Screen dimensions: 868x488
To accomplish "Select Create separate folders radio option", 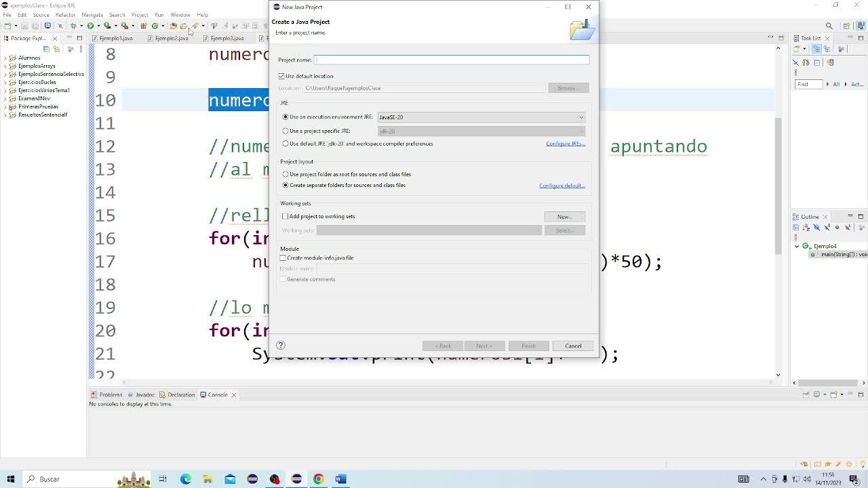I will (285, 185).
